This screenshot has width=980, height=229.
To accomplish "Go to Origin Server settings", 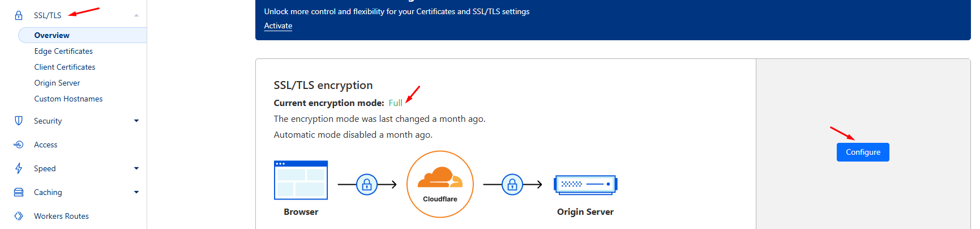I will pos(57,83).
